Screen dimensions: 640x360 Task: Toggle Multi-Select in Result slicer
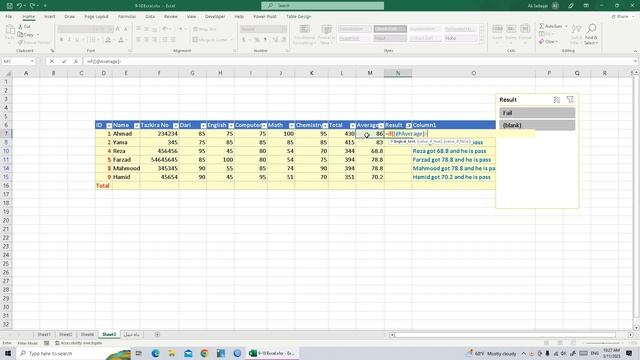click(x=556, y=100)
